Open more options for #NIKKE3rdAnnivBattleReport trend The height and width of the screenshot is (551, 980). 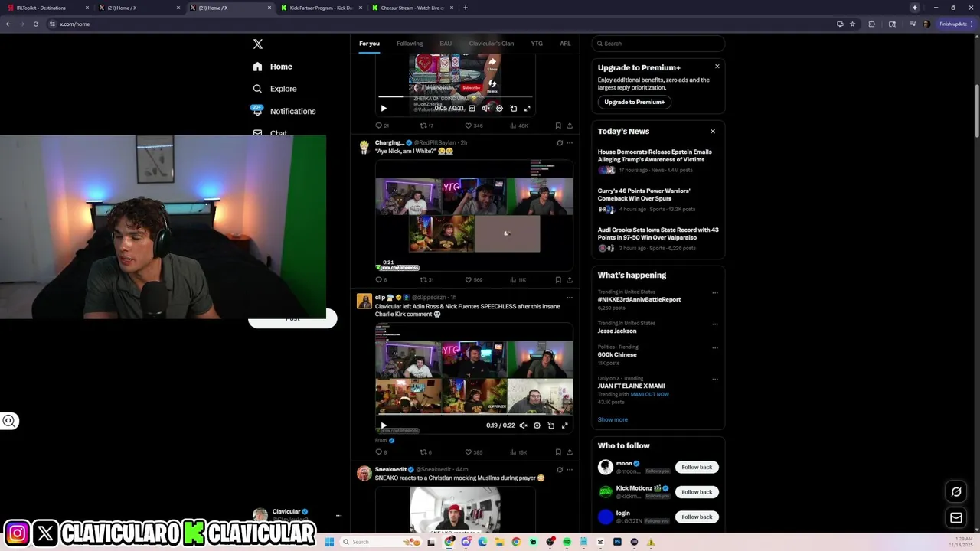(715, 293)
